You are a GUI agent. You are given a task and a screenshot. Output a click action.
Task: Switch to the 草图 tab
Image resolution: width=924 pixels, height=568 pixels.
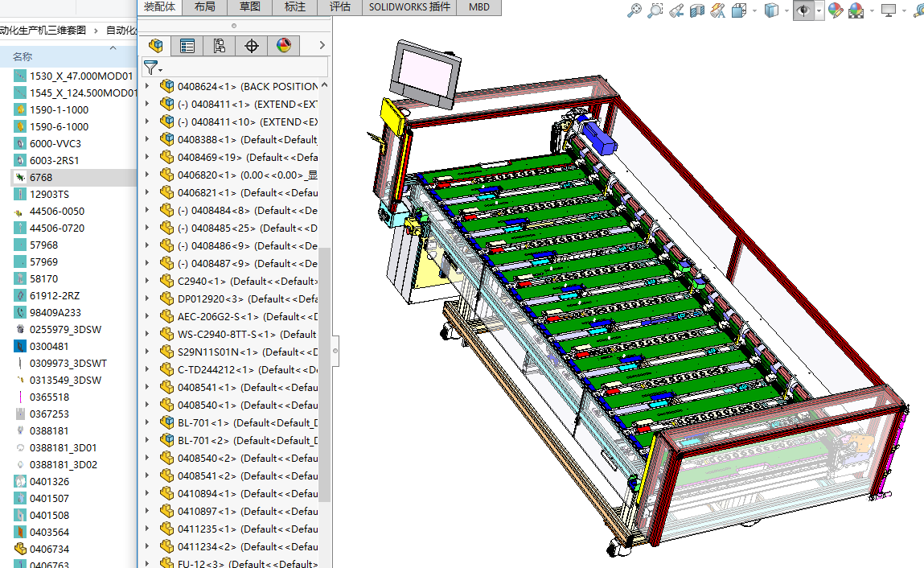[x=250, y=7]
